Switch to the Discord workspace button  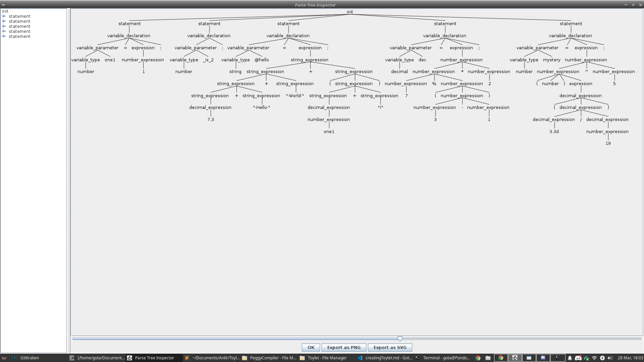tap(543, 358)
